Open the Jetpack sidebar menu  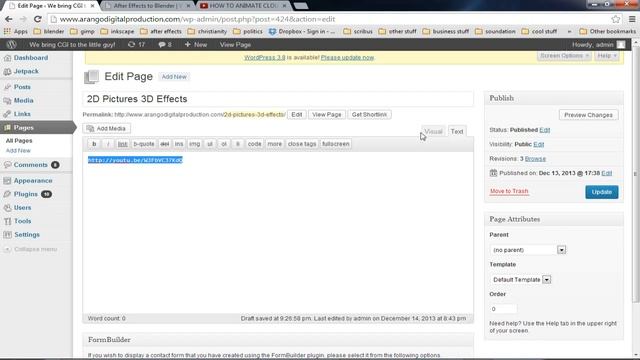[x=26, y=71]
